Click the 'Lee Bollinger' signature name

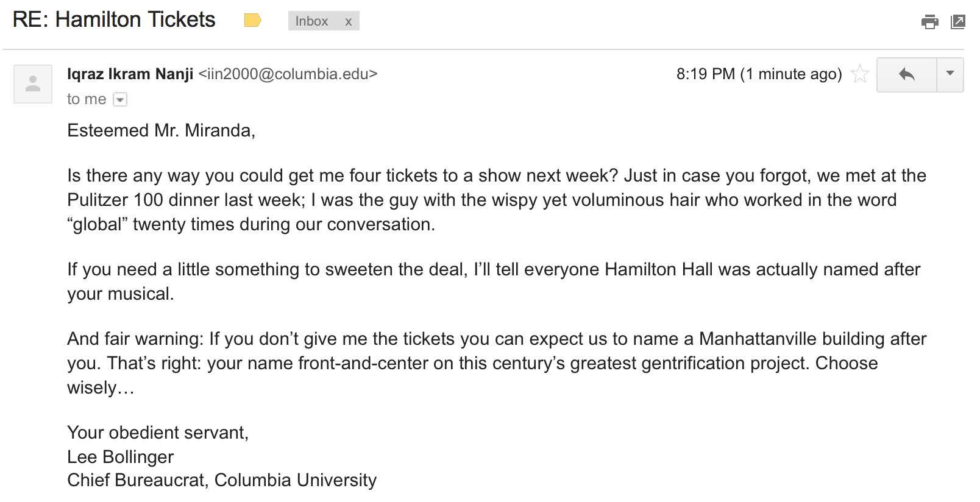click(120, 457)
